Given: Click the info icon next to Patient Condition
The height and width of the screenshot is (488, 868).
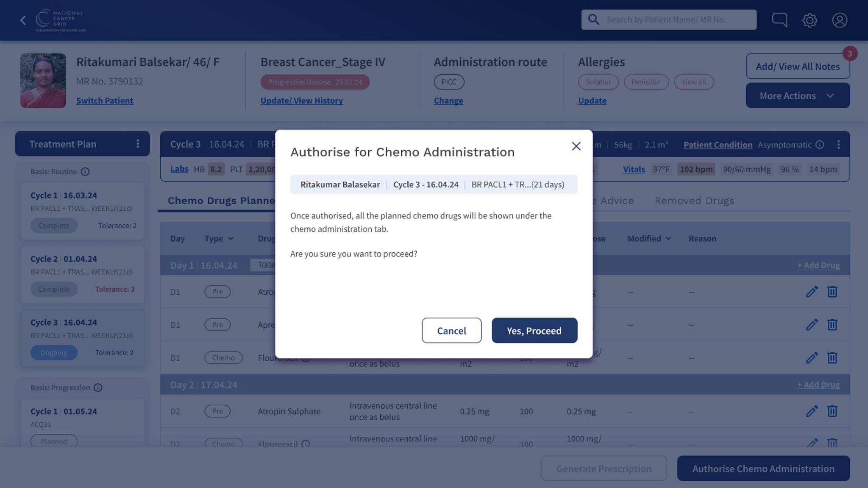Looking at the screenshot, I should coord(819,145).
